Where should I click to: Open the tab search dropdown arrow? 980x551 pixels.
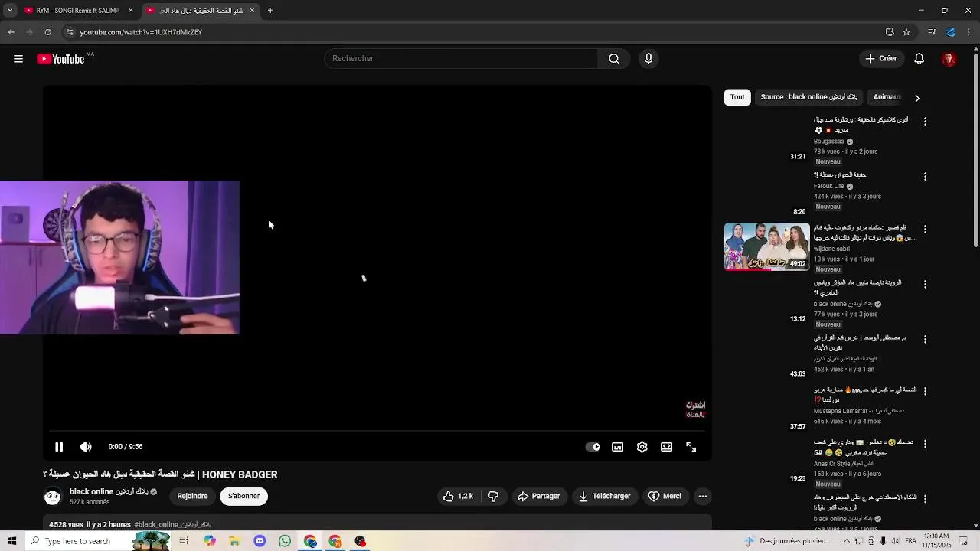10,11
